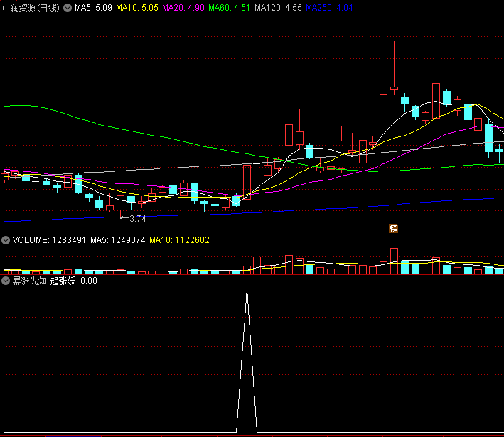Image resolution: width=504 pixels, height=437 pixels.
Task: Select the volume MA5: 1249074 label
Action: click(x=117, y=240)
